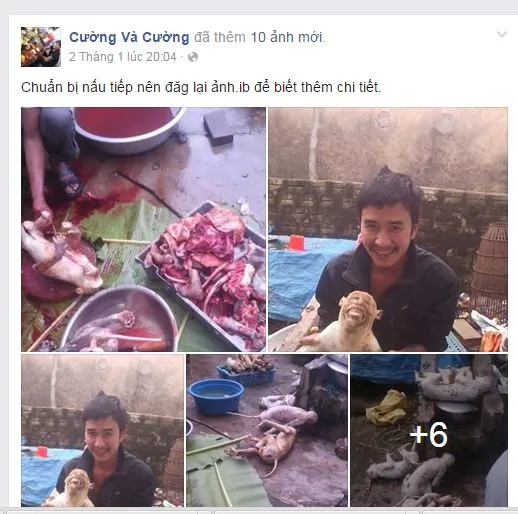The height and width of the screenshot is (514, 518).
Task: Open the photo with the blue basin
Action: pyautogui.click(x=267, y=430)
